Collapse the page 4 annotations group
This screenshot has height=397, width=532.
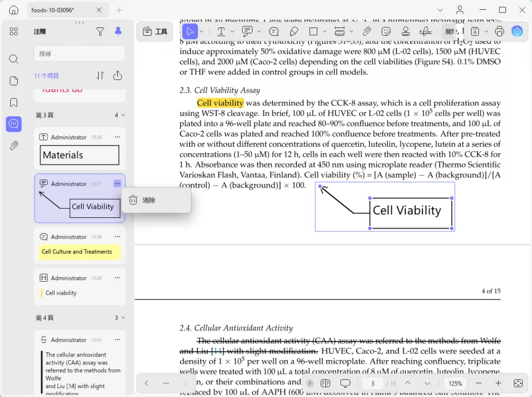123,318
